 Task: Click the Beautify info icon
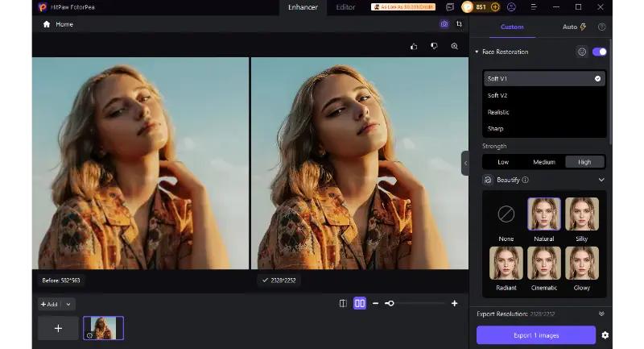click(x=525, y=180)
